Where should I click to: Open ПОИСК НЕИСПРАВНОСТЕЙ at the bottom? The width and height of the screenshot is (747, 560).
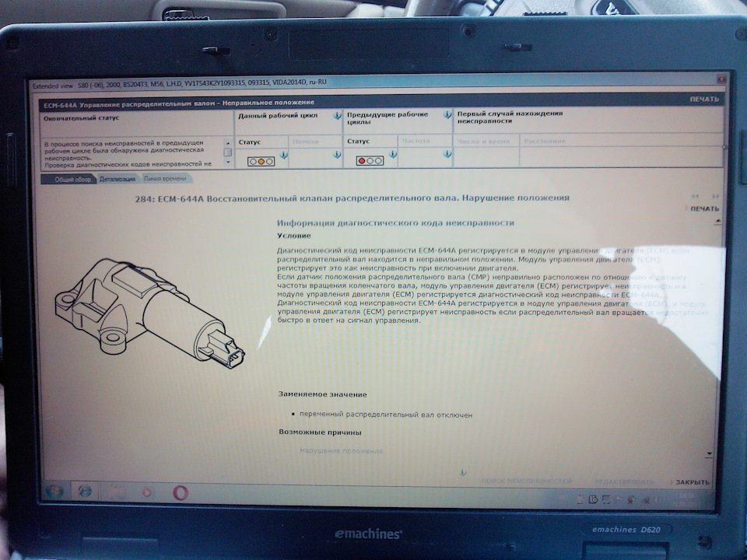pos(529,480)
